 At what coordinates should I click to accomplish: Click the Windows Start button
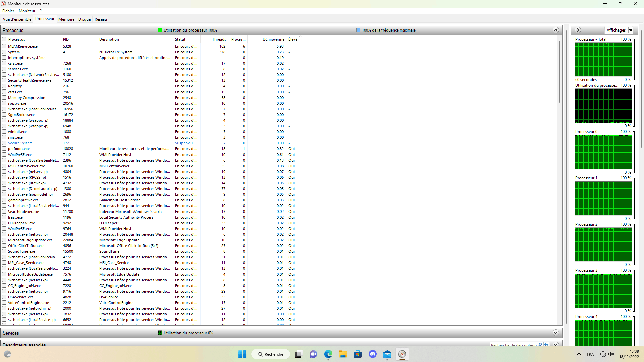[242, 354]
